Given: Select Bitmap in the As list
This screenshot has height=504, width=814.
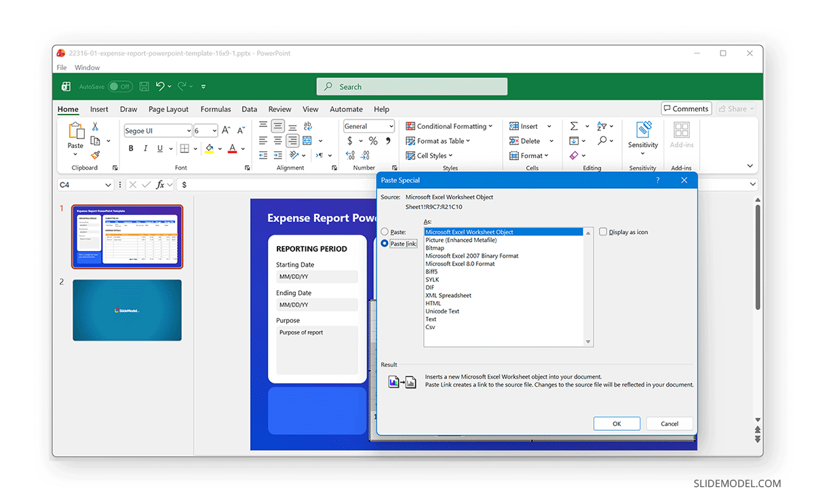Looking at the screenshot, I should 435,248.
